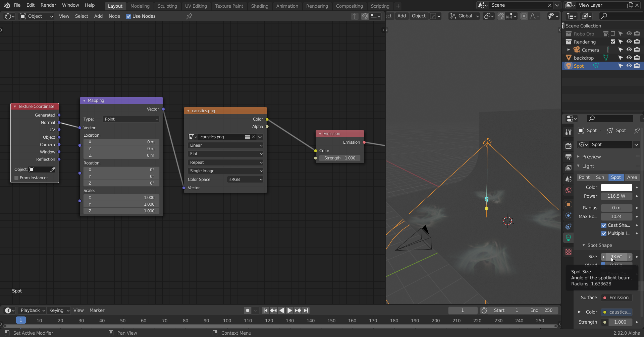Viewport: 644px width, 337px height.
Task: Select the Sun light type button
Action: (x=600, y=177)
